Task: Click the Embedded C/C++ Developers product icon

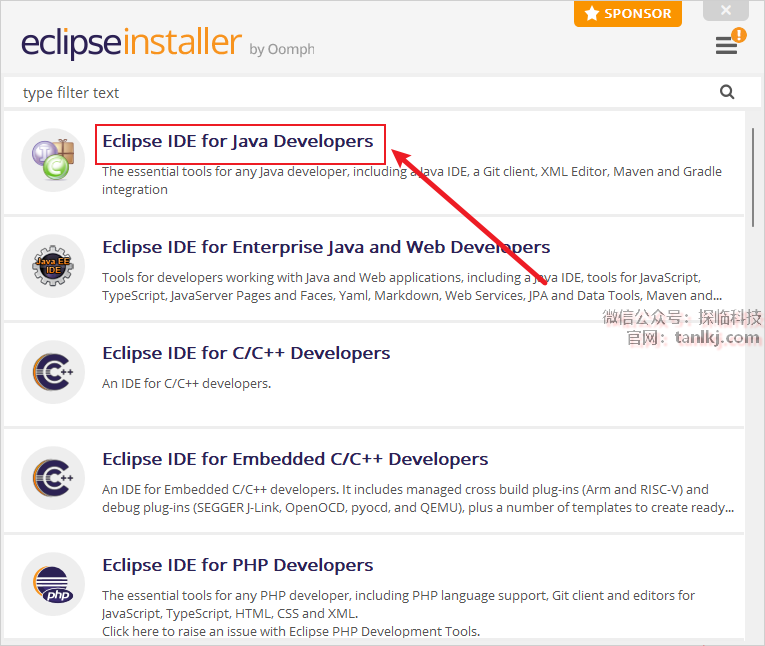Action: click(x=53, y=478)
